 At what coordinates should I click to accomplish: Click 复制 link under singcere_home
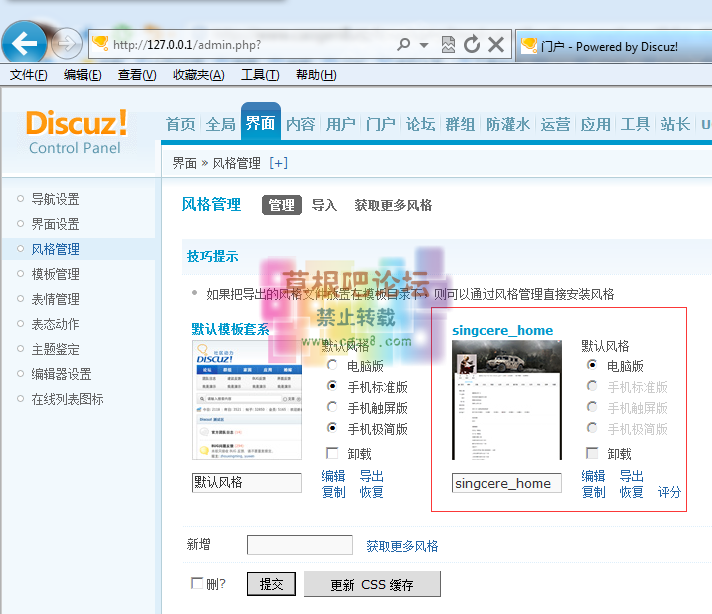tap(593, 492)
